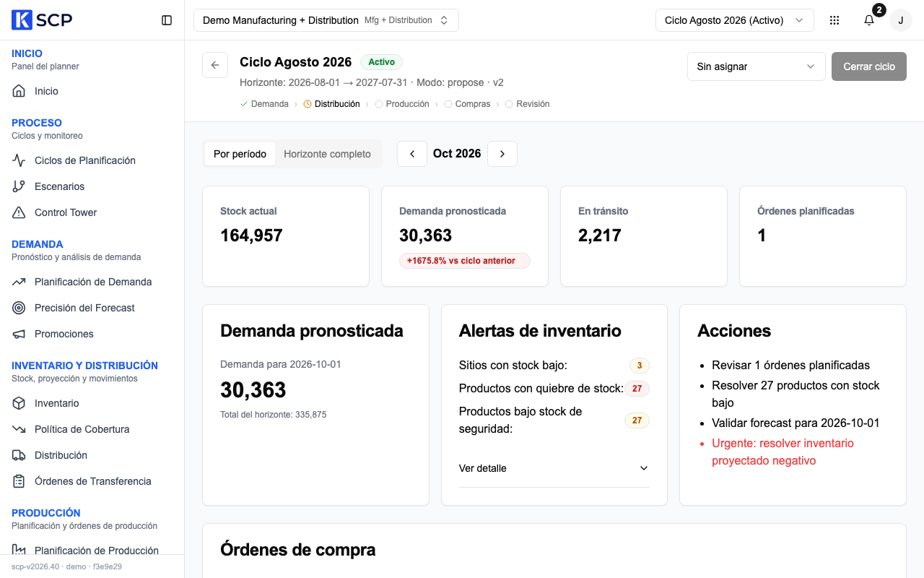The image size is (924, 578).
Task: Open the Demo Manufacturing + Distribution selector
Action: (326, 20)
